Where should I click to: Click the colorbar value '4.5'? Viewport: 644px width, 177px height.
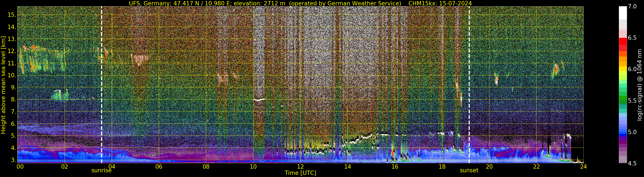click(632, 163)
